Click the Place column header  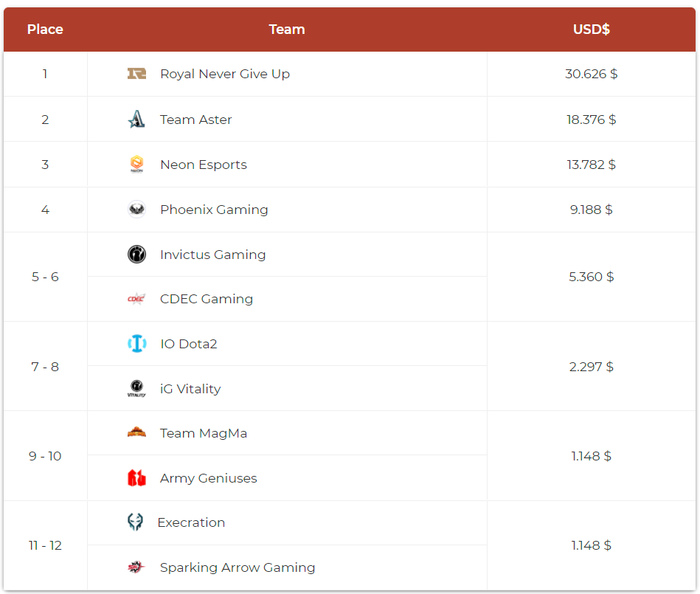tap(45, 30)
